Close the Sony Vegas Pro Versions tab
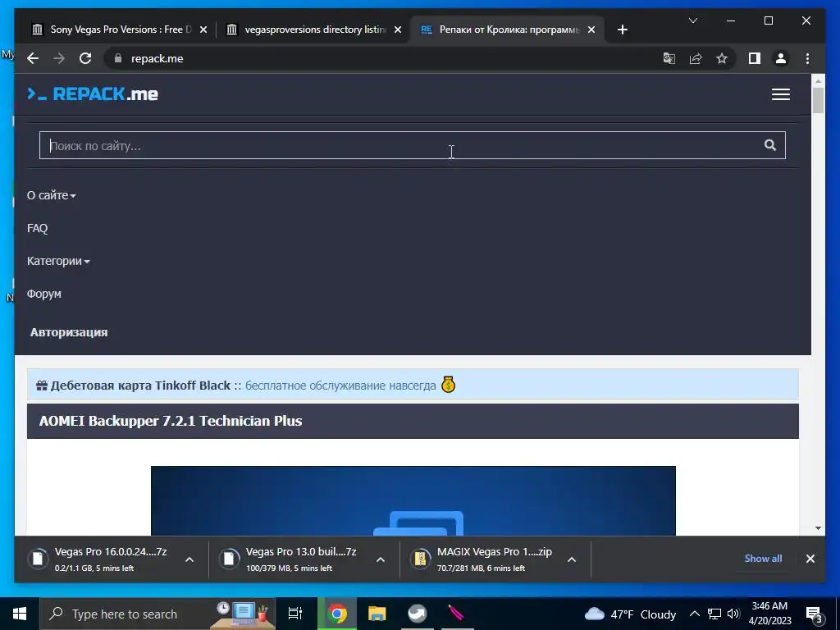Viewport: 840px width, 630px height. [203, 30]
